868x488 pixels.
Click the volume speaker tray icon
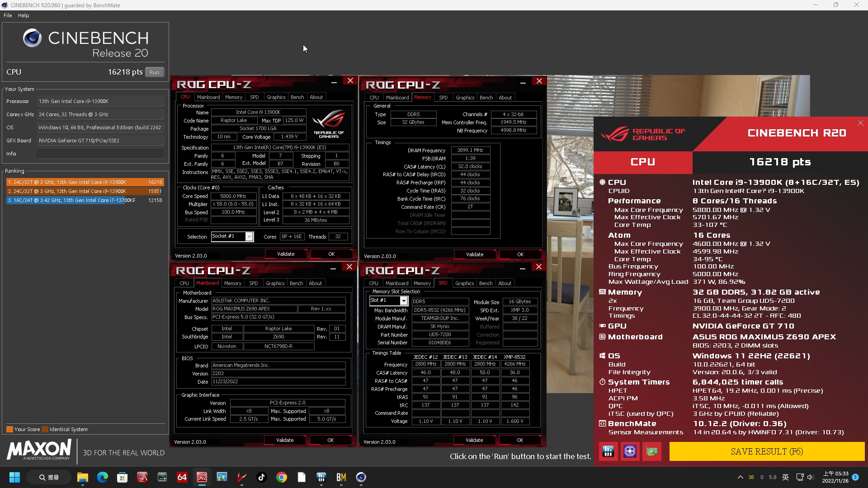click(810, 477)
